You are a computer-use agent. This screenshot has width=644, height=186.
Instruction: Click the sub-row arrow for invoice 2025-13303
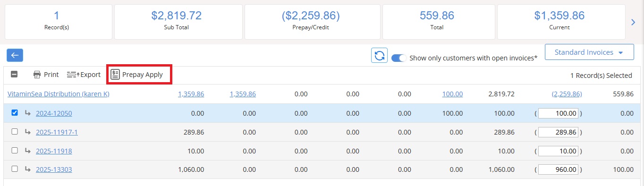(28, 169)
